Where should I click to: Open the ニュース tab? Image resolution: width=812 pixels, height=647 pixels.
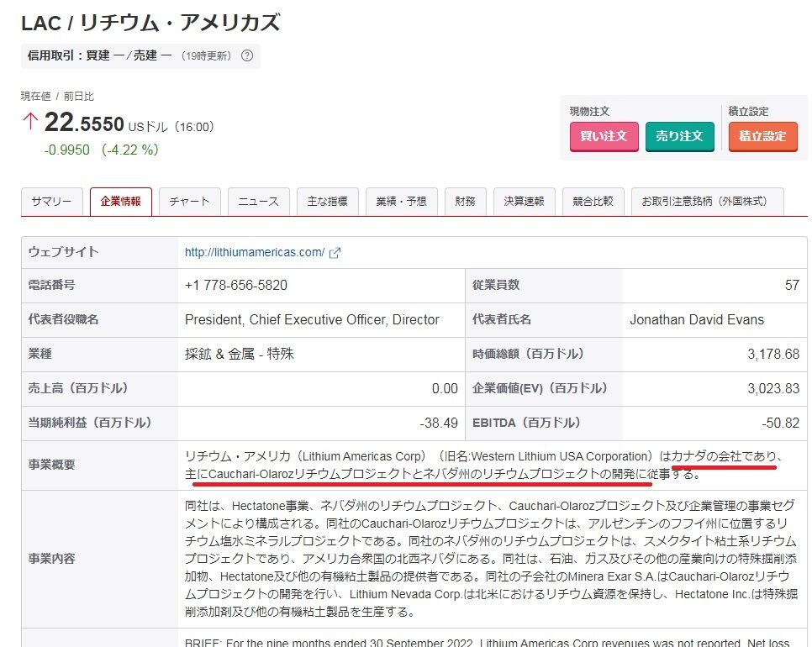click(x=258, y=202)
